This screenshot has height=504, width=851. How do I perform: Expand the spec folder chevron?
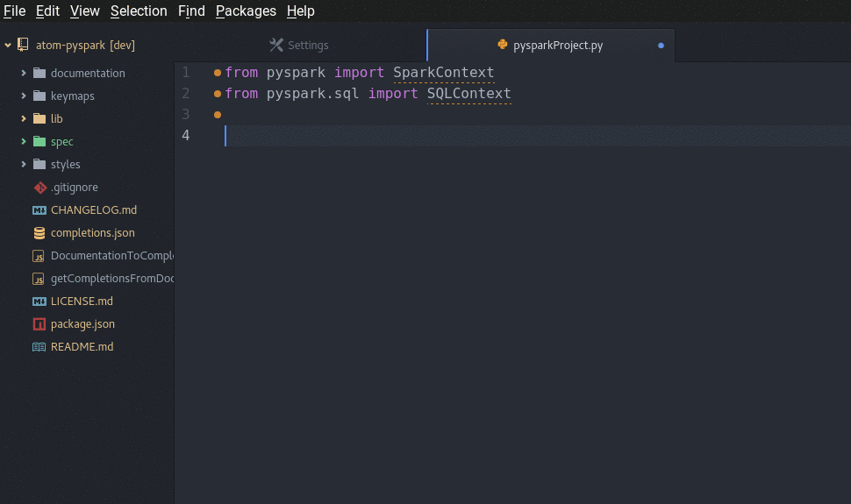tap(24, 141)
